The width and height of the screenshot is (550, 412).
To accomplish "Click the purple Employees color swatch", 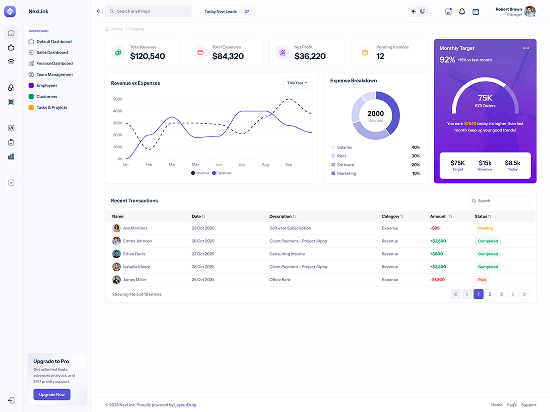I will (x=31, y=85).
